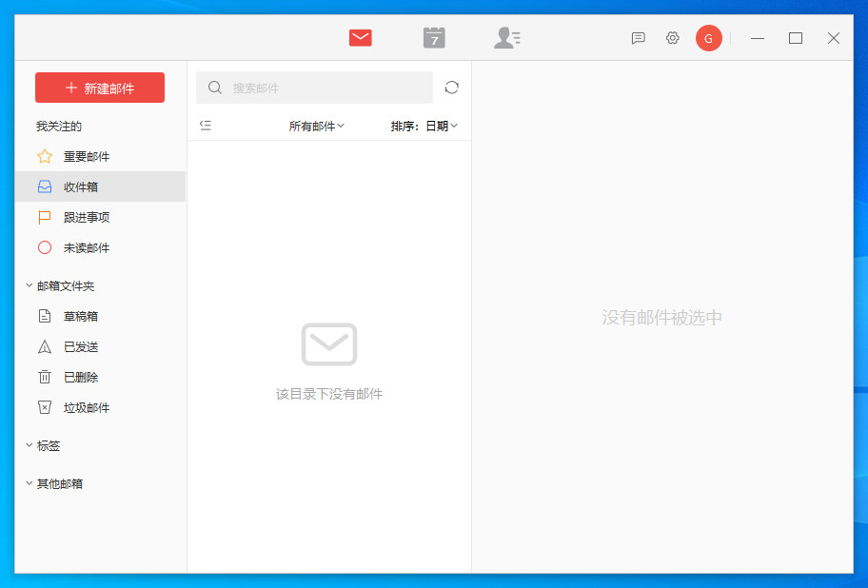Close the mail window
The image size is (868, 588).
point(833,38)
